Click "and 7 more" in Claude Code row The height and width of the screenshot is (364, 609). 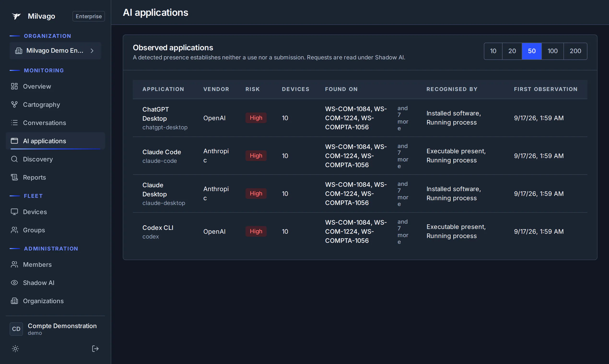pos(403,156)
